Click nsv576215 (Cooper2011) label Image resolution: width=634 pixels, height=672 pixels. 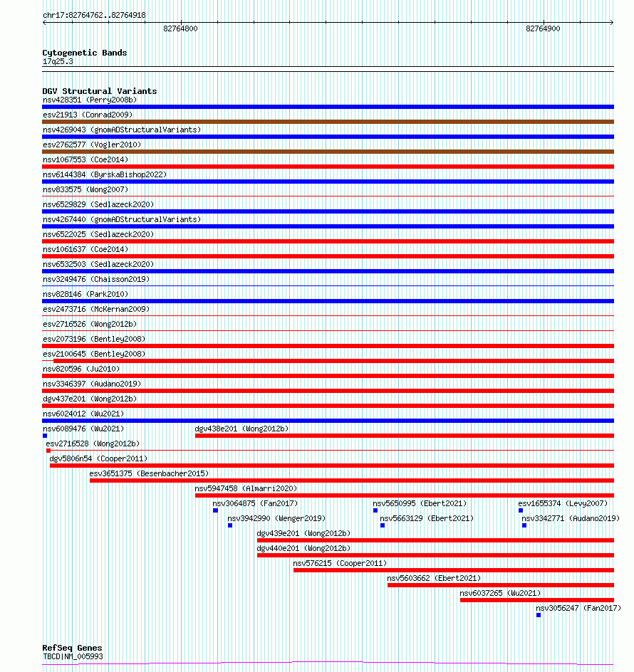[x=341, y=564]
